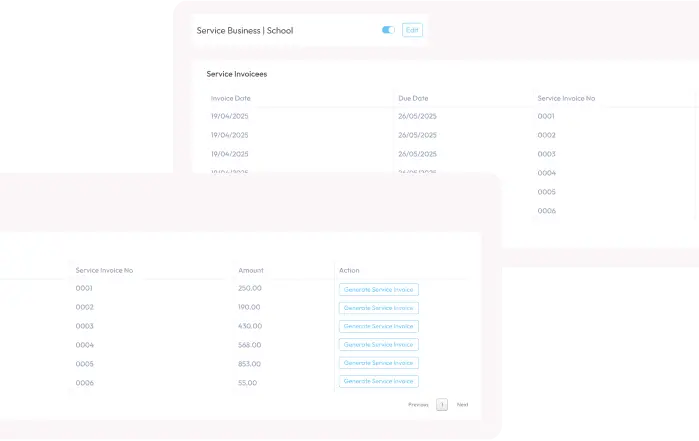Click the Edit button
699x441 pixels.
click(x=412, y=30)
